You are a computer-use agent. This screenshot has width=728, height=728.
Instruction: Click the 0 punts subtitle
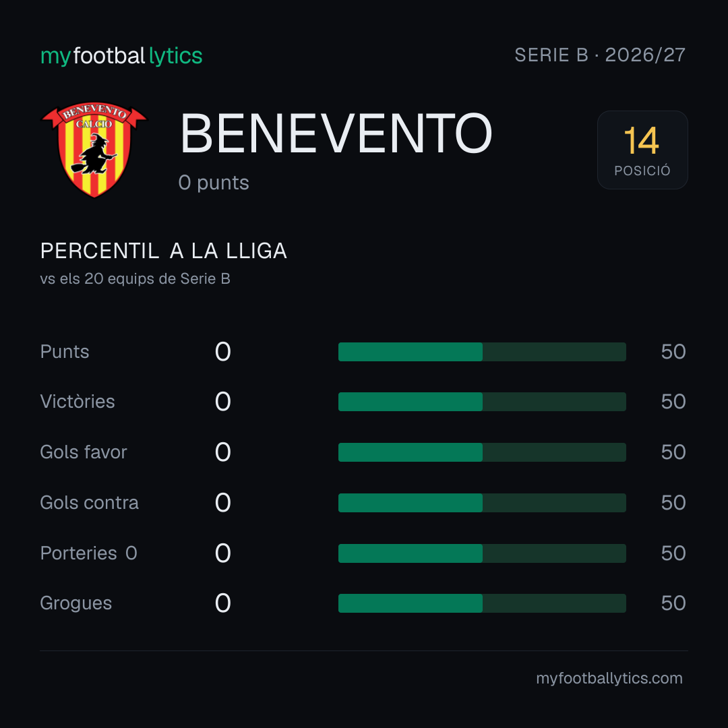[214, 183]
